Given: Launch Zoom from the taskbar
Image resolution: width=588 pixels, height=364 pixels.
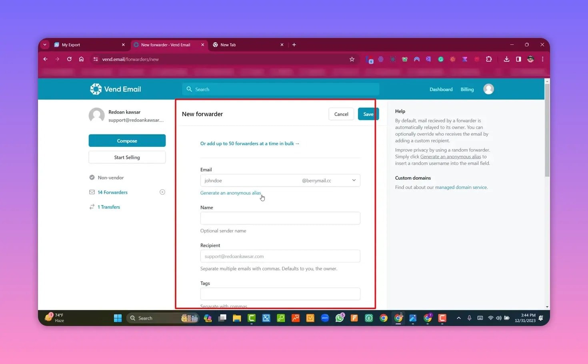Looking at the screenshot, I should [x=325, y=318].
